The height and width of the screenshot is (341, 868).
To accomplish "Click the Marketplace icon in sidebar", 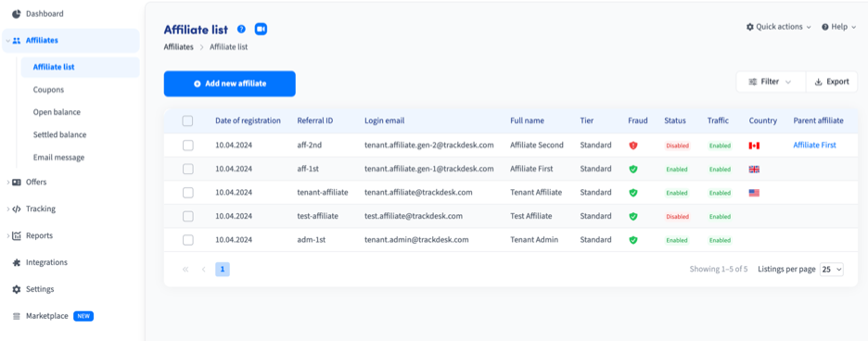I will click(x=16, y=316).
